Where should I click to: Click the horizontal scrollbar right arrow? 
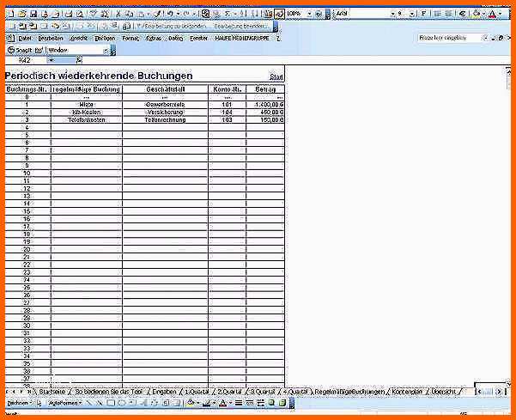tap(499, 392)
